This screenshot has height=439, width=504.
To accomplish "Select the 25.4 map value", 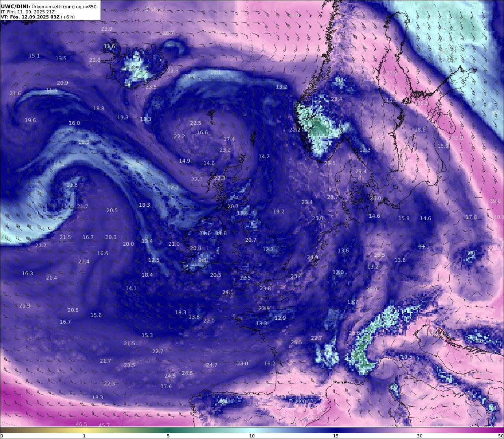I will pos(296,276).
